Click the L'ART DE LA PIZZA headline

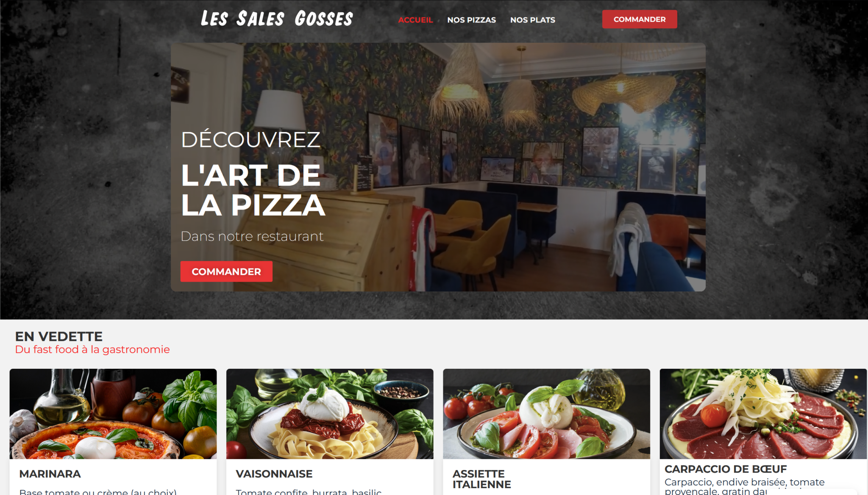tap(253, 190)
